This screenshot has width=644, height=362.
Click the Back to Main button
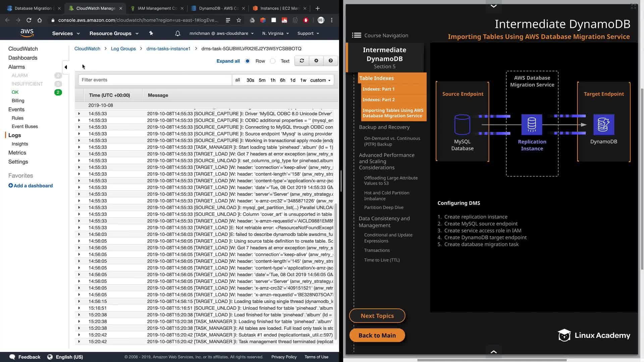[x=377, y=335]
